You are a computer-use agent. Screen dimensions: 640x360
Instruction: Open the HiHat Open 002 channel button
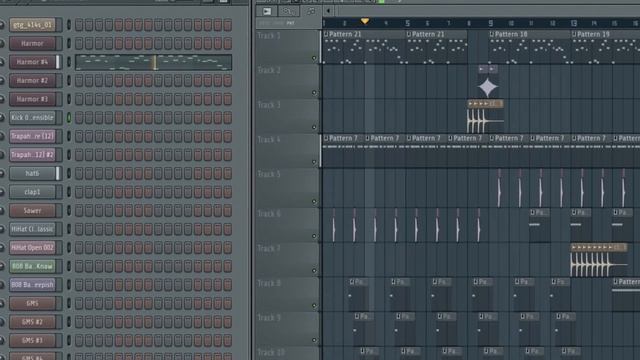pyautogui.click(x=32, y=248)
